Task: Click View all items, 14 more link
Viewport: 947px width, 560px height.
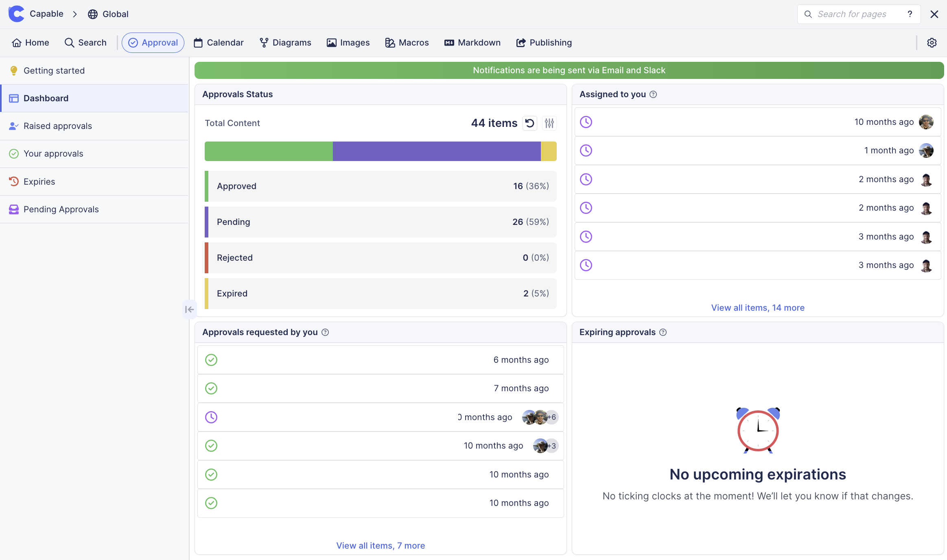Action: click(757, 308)
